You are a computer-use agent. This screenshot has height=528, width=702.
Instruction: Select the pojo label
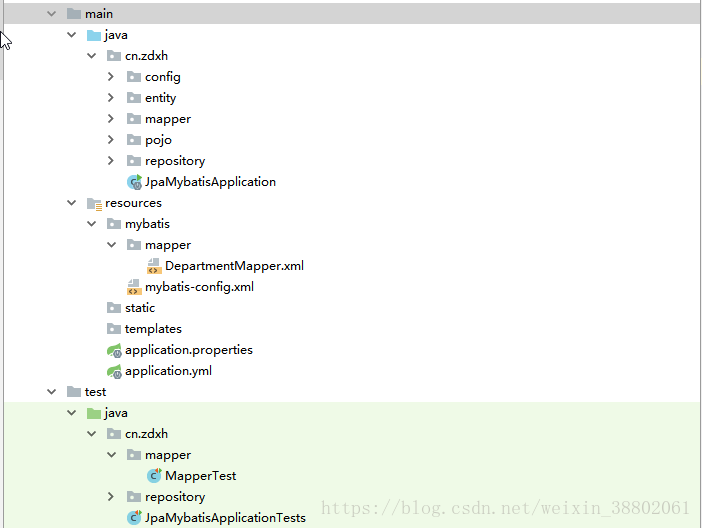[158, 141]
